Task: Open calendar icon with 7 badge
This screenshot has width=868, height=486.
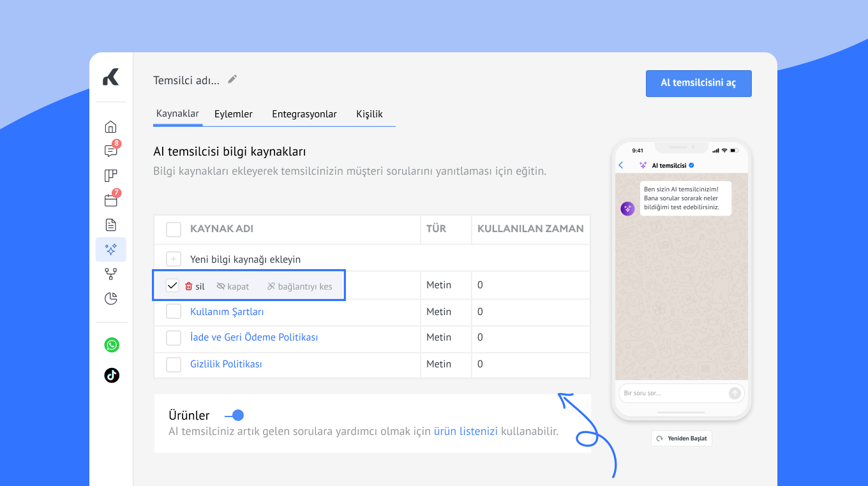Action: pyautogui.click(x=111, y=200)
